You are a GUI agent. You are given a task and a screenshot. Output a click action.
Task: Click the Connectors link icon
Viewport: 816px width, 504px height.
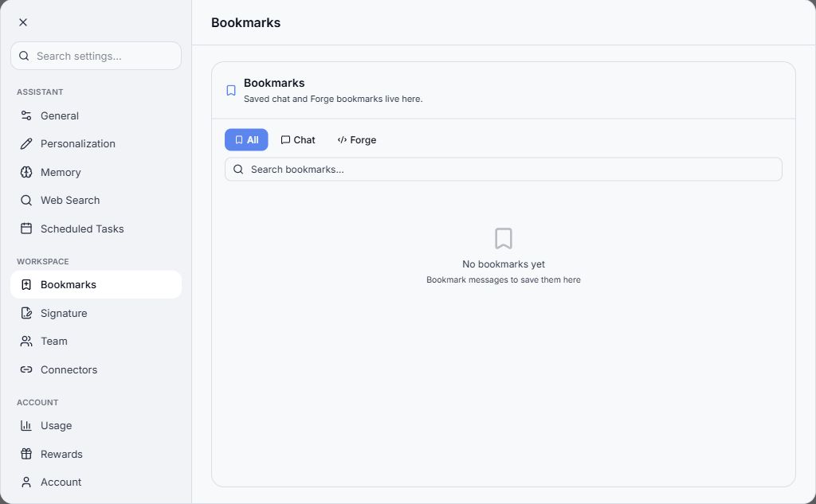tap(26, 369)
